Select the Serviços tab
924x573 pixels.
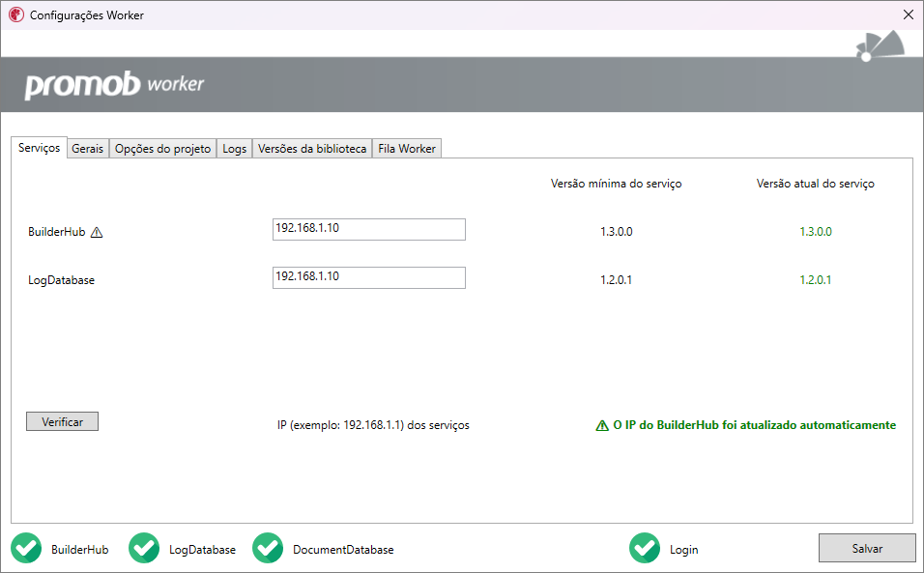tap(39, 148)
